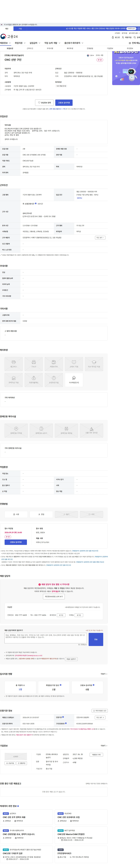Open info icon beside 인증기관 label
This screenshot has height=868, width=140.
(63, 717)
